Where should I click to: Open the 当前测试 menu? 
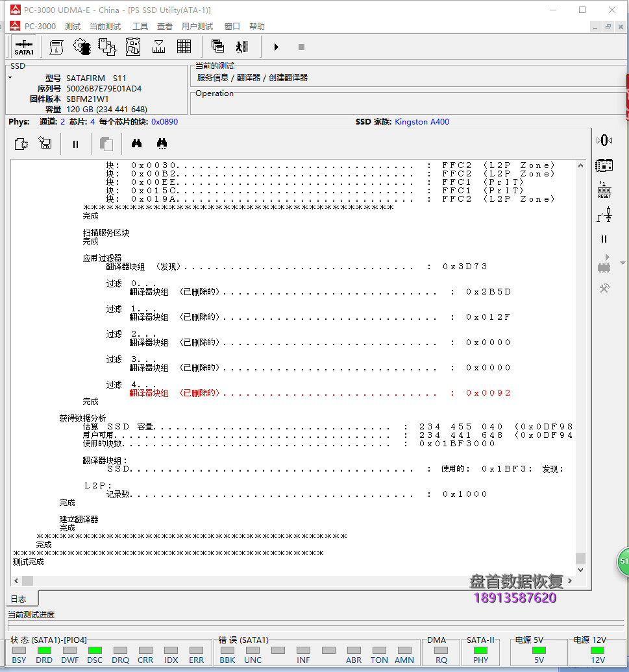tap(105, 27)
